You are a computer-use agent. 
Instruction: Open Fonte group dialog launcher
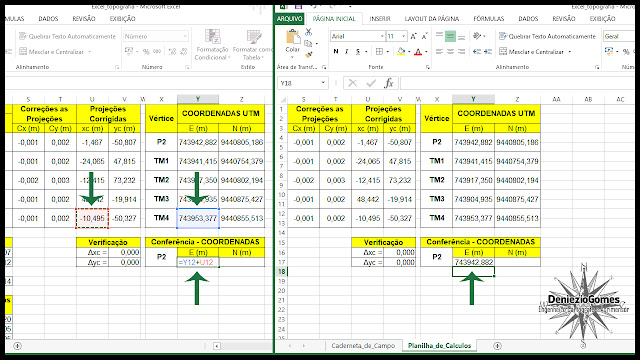click(428, 67)
